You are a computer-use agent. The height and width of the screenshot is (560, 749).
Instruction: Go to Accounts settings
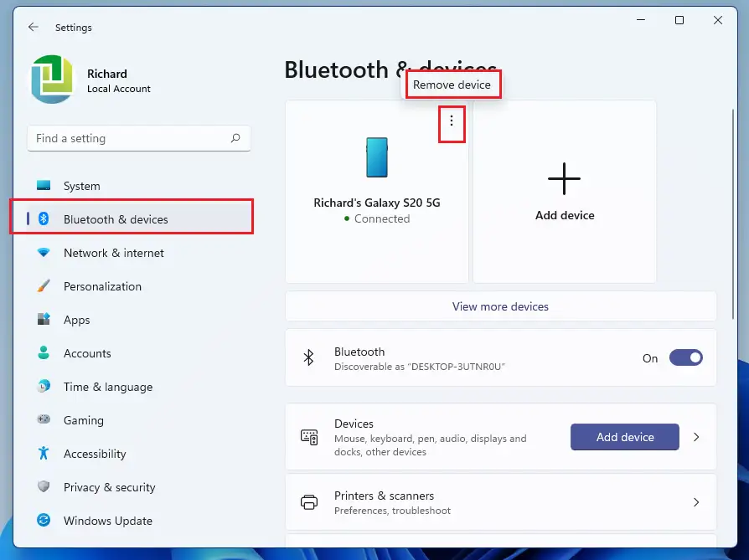(139, 352)
